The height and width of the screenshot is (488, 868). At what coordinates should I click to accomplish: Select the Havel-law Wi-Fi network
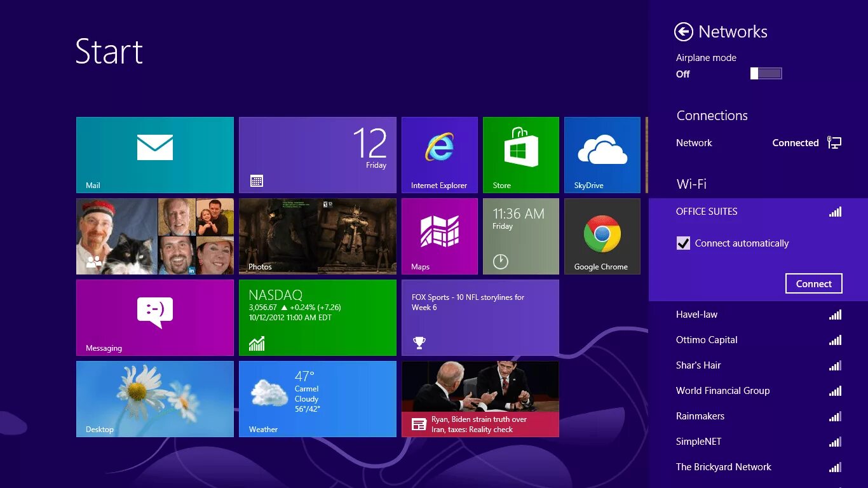point(759,315)
